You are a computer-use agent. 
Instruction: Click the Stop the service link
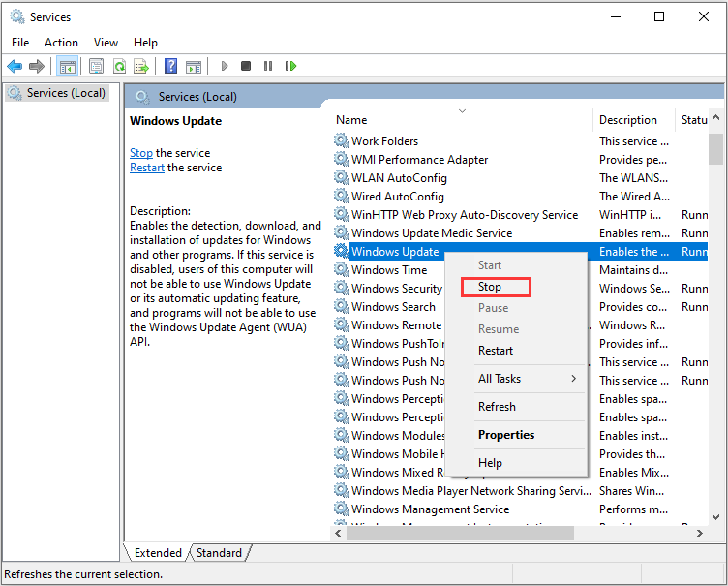[x=141, y=153]
